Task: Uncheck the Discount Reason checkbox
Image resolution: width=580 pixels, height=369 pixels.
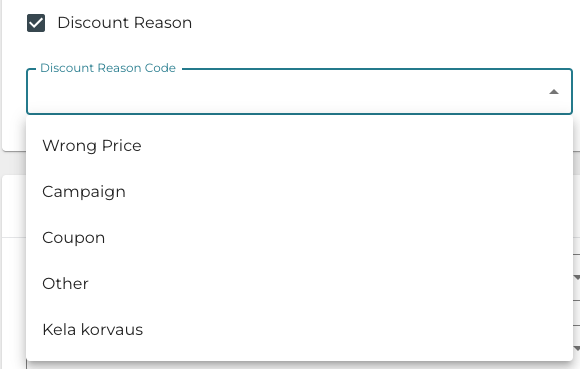Action: [x=36, y=23]
